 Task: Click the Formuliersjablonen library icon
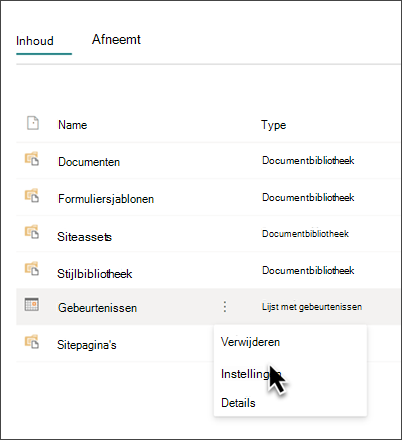pyautogui.click(x=32, y=196)
